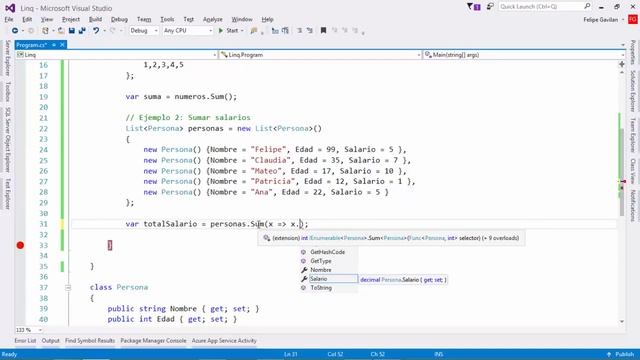Click the breakpoint on line 33
Image resolution: width=640 pixels, height=360 pixels.
(x=20, y=245)
